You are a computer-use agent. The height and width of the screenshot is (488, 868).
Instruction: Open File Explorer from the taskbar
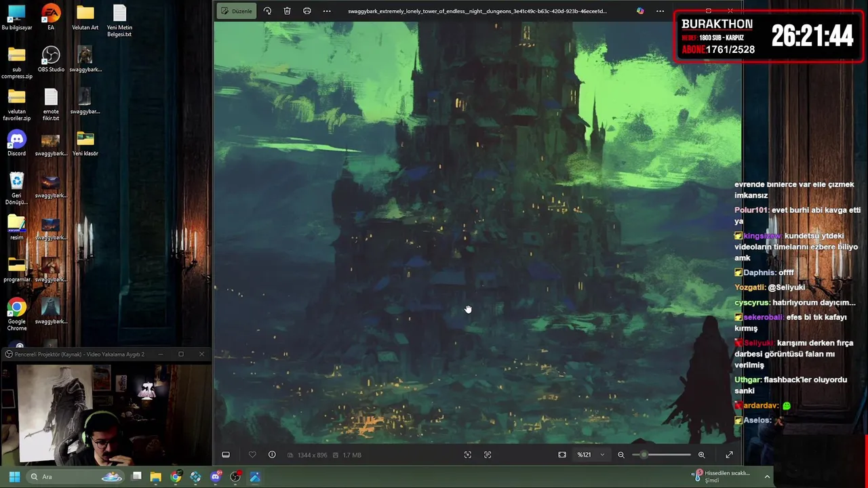pos(156,476)
